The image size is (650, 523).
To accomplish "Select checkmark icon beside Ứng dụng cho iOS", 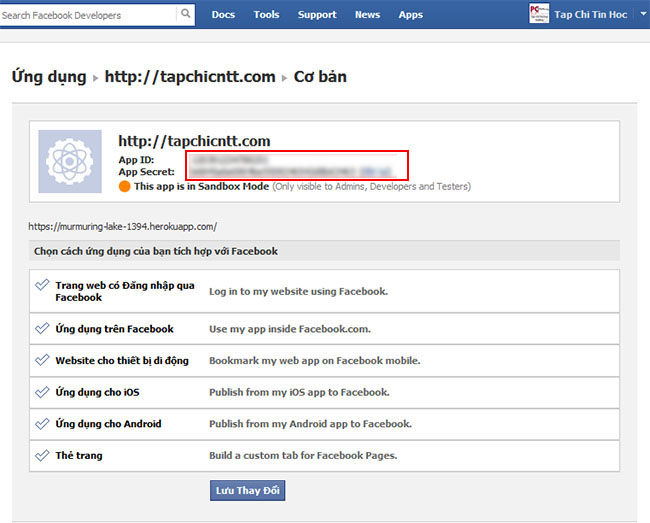I will pos(42,392).
